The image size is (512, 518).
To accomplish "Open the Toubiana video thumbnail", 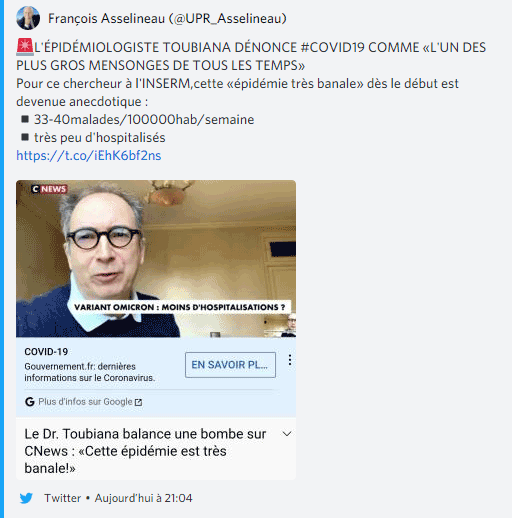I will (156, 259).
